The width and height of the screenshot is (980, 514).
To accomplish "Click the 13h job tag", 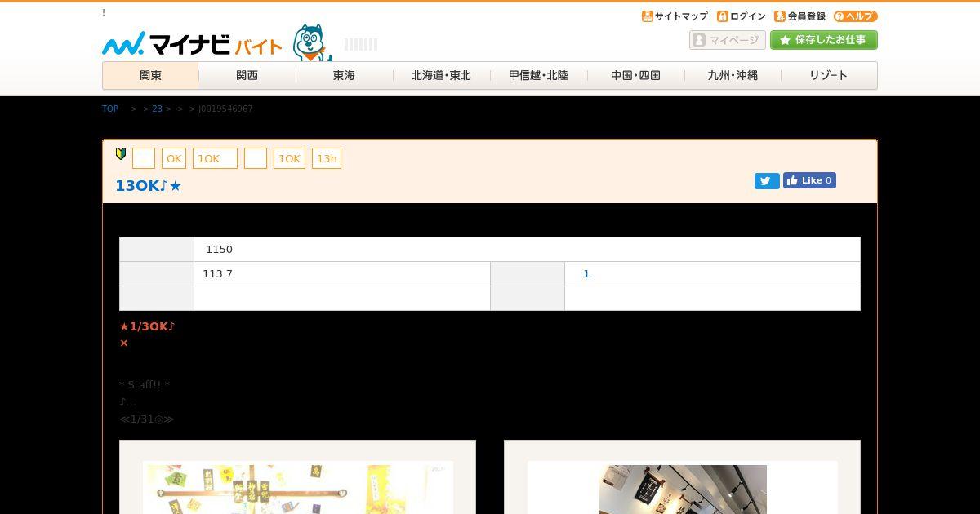I will tap(327, 158).
